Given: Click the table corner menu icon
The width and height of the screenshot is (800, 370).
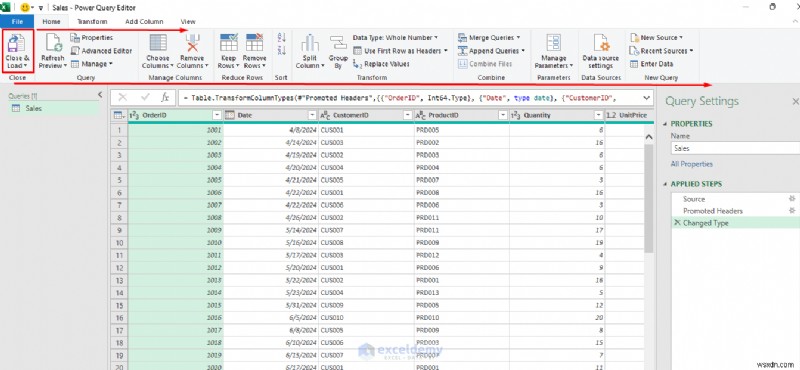Looking at the screenshot, I should point(119,115).
